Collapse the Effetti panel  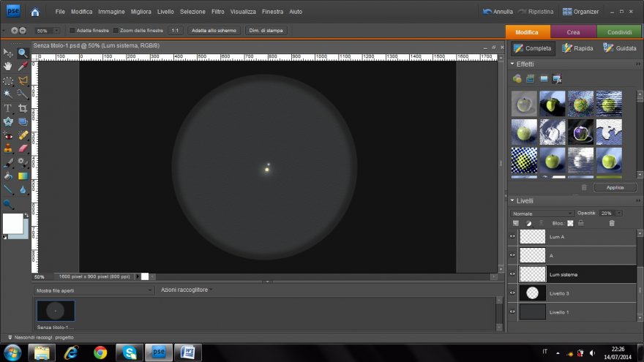pyautogui.click(x=512, y=64)
